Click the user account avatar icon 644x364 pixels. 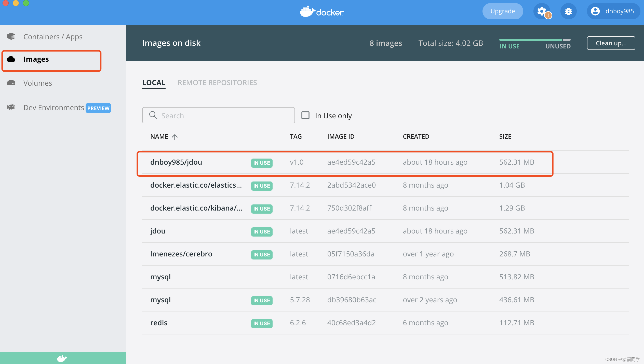(595, 11)
